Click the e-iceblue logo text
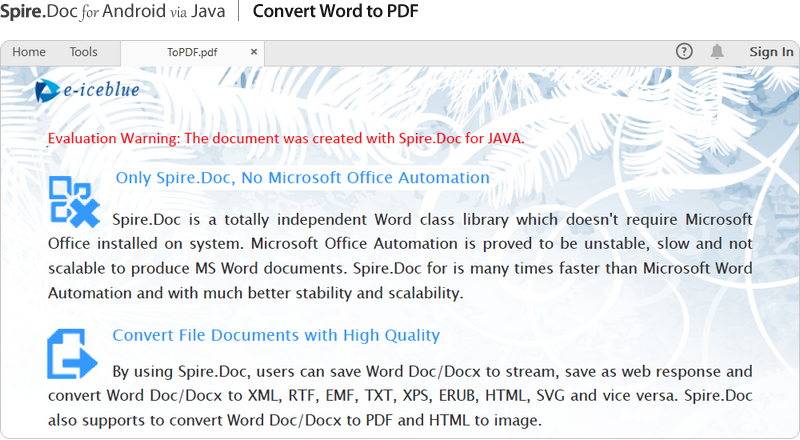 (101, 91)
